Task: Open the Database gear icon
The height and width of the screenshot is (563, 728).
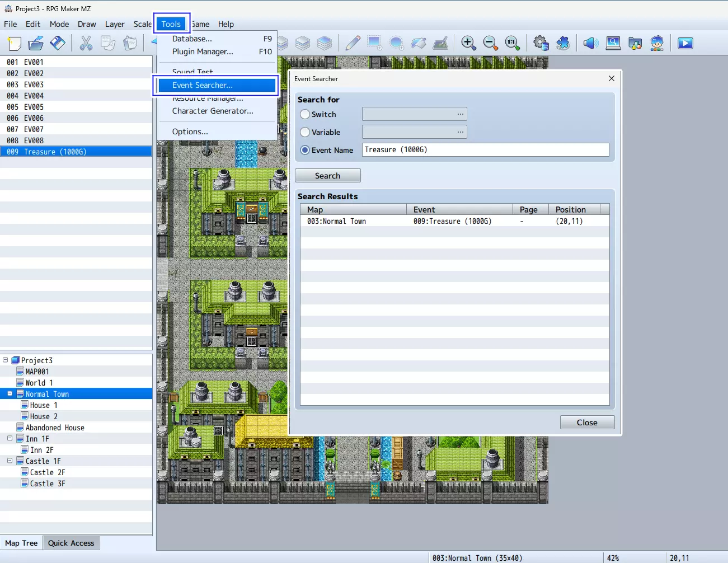Action: click(x=541, y=43)
